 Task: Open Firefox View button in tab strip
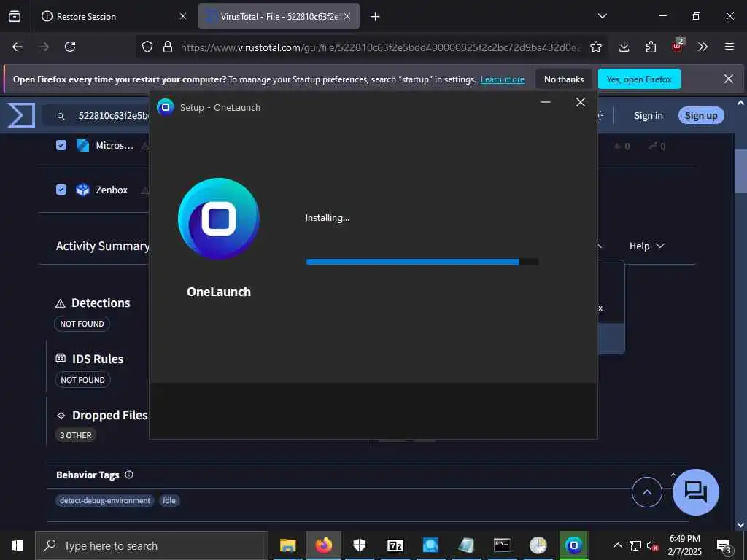point(15,16)
